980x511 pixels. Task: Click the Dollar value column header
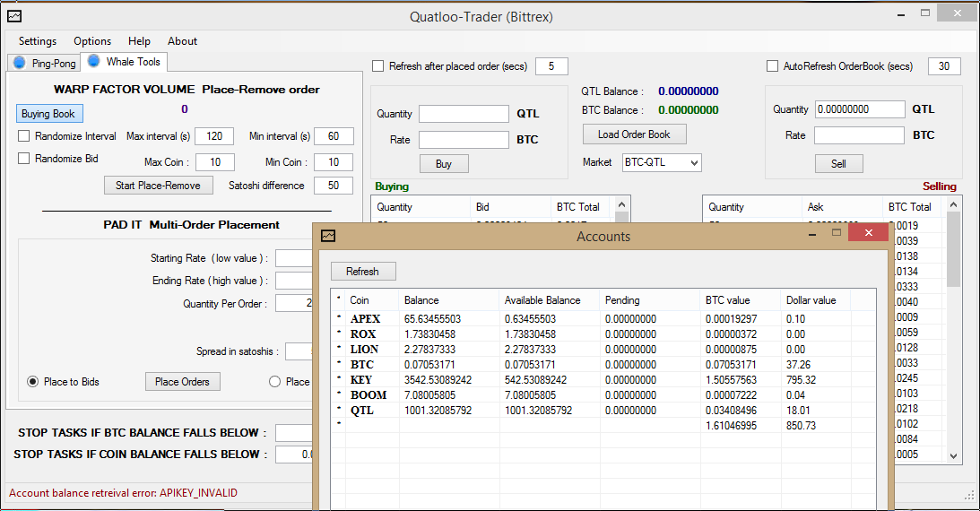click(816, 299)
